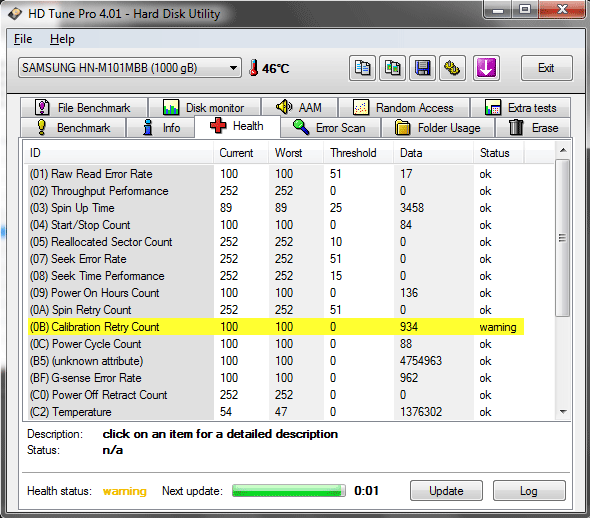This screenshot has width=590, height=518.
Task: Select the Seek Time Performance row
Action: click(276, 276)
